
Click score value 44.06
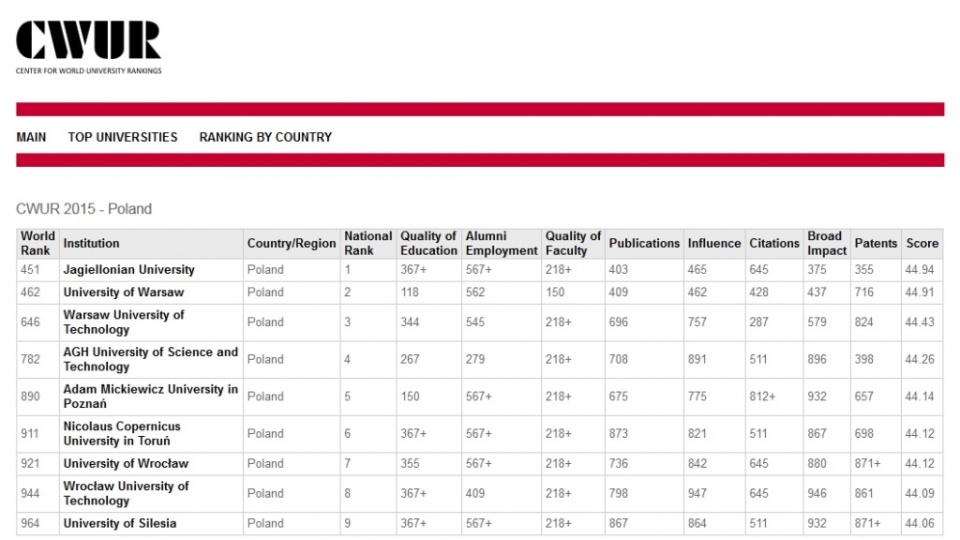click(920, 523)
